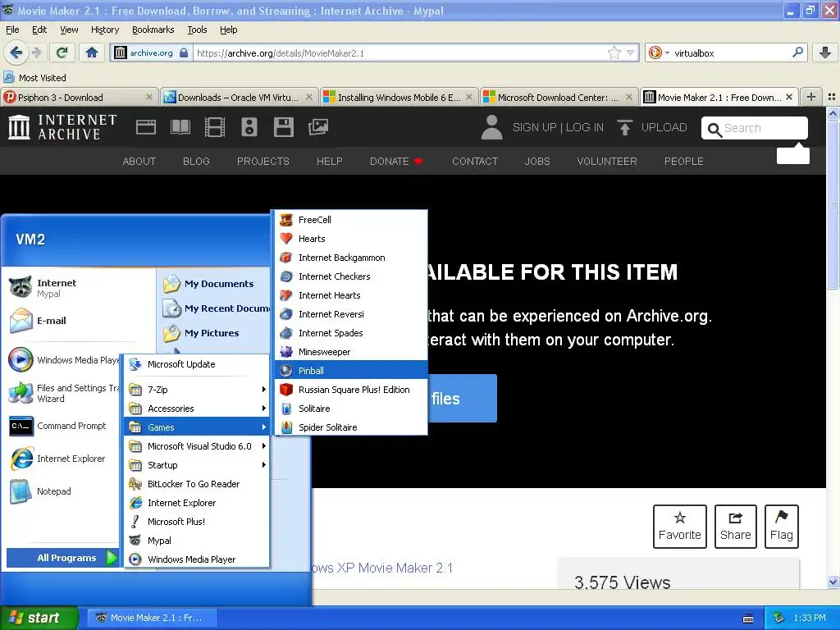Expand the 7-Zip submenu arrow
This screenshot has width=840, height=630.
[263, 390]
